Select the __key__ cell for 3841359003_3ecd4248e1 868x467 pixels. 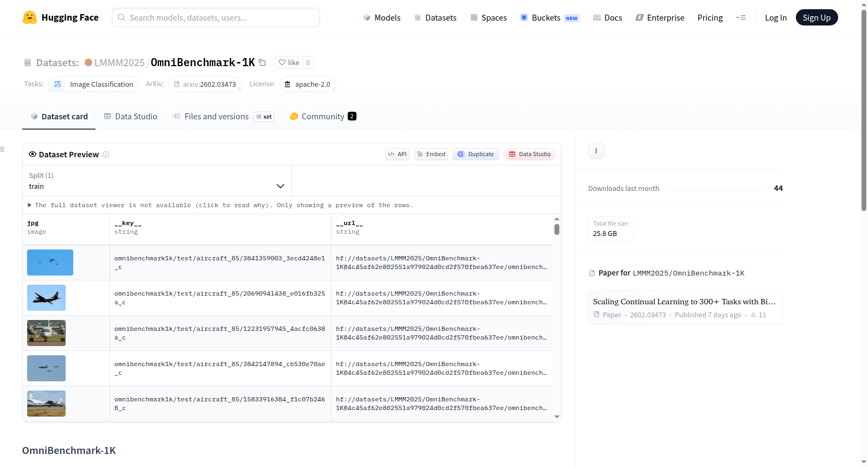pyautogui.click(x=221, y=263)
